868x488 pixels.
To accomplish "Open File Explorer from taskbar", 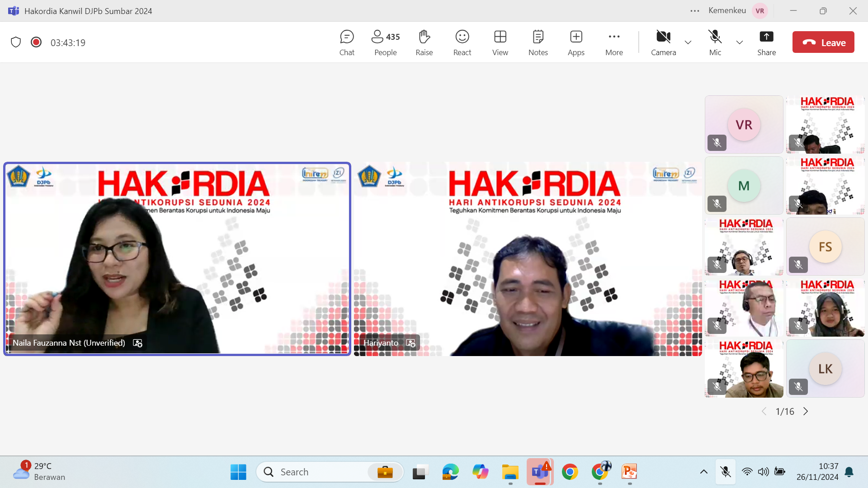I will (510, 472).
